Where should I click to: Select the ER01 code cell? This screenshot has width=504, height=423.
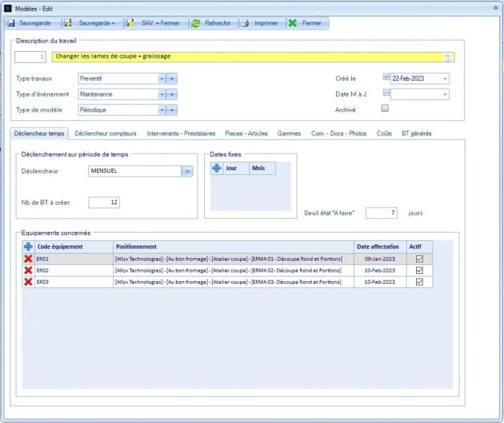[73, 259]
